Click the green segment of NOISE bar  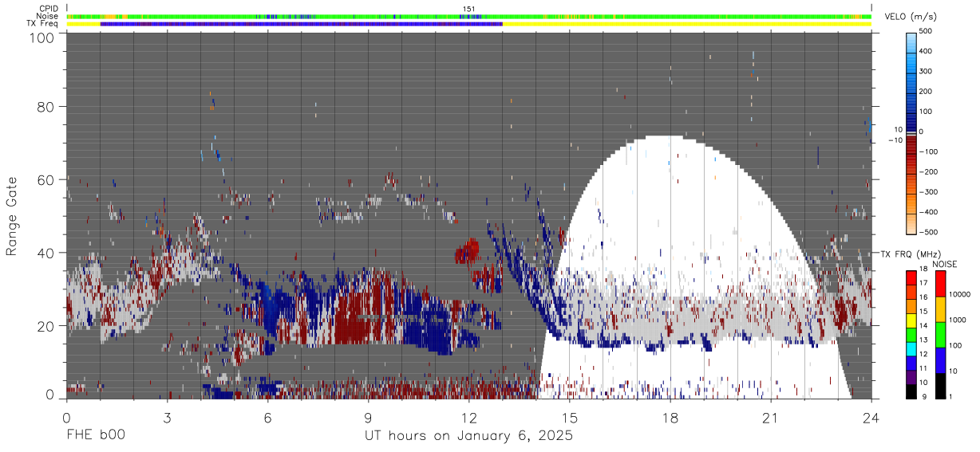point(939,335)
